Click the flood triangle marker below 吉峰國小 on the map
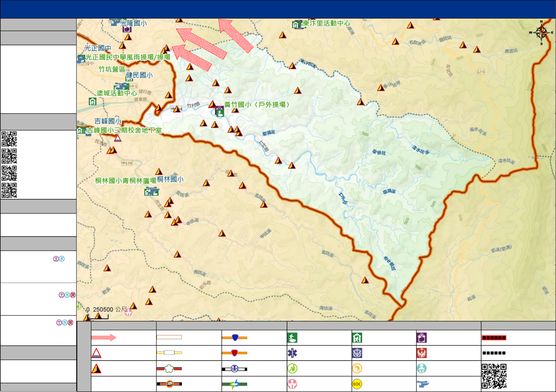This screenshot has height=392, width=556. 118,138
